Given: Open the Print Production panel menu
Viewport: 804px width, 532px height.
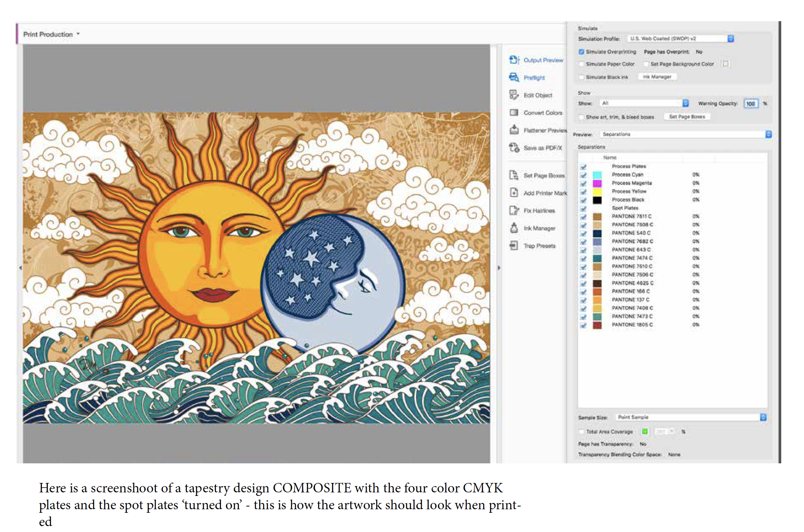Looking at the screenshot, I should [x=78, y=34].
